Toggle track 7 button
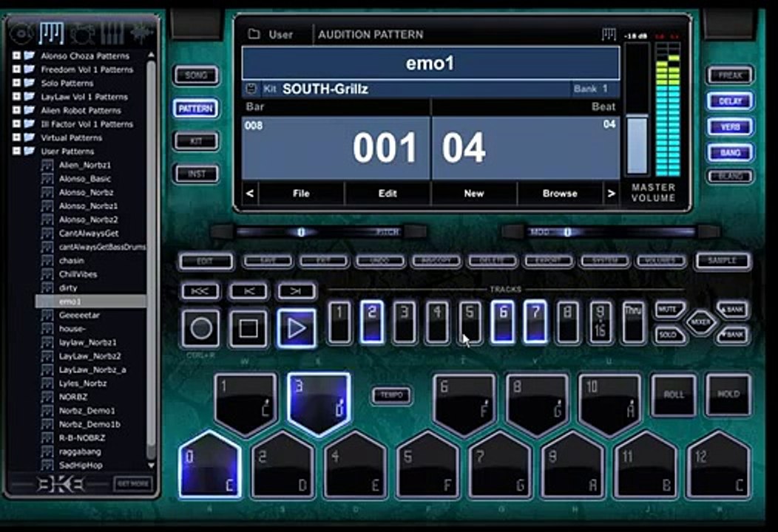 [535, 322]
